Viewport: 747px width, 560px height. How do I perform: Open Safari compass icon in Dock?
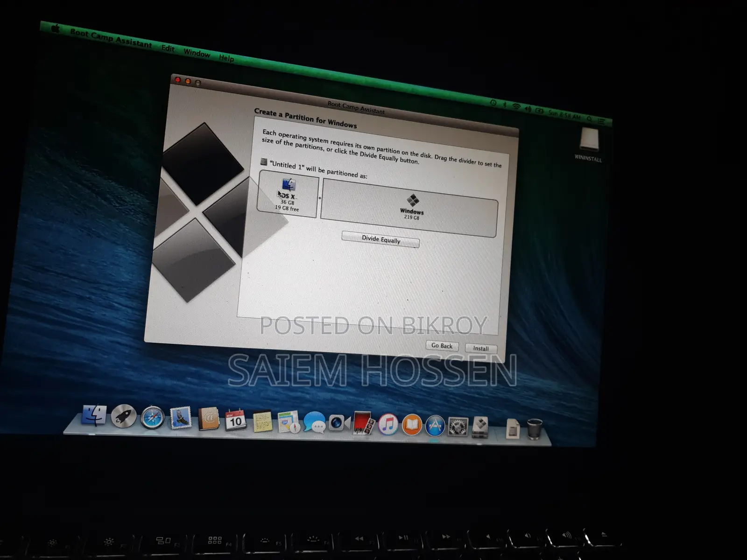click(x=153, y=418)
